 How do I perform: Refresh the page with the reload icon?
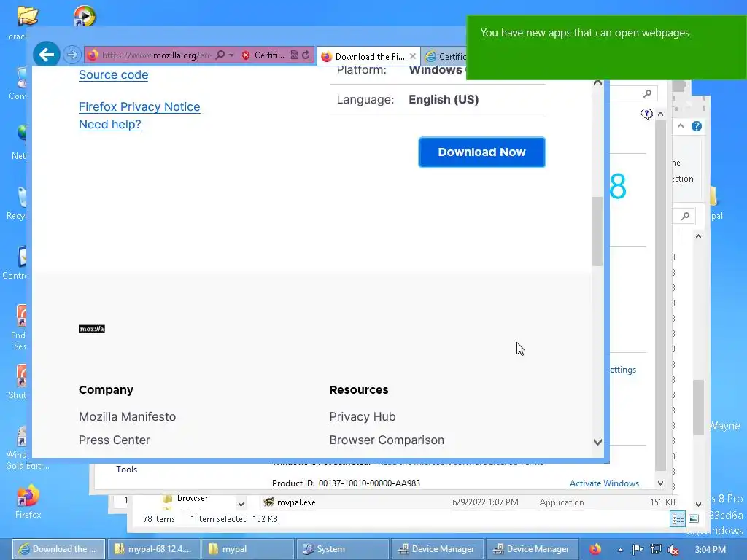tap(306, 55)
